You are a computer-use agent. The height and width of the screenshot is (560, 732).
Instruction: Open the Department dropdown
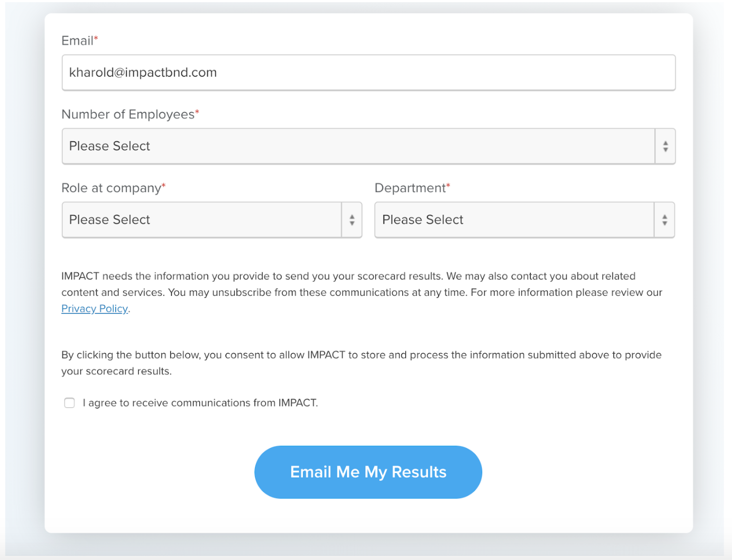tap(525, 220)
